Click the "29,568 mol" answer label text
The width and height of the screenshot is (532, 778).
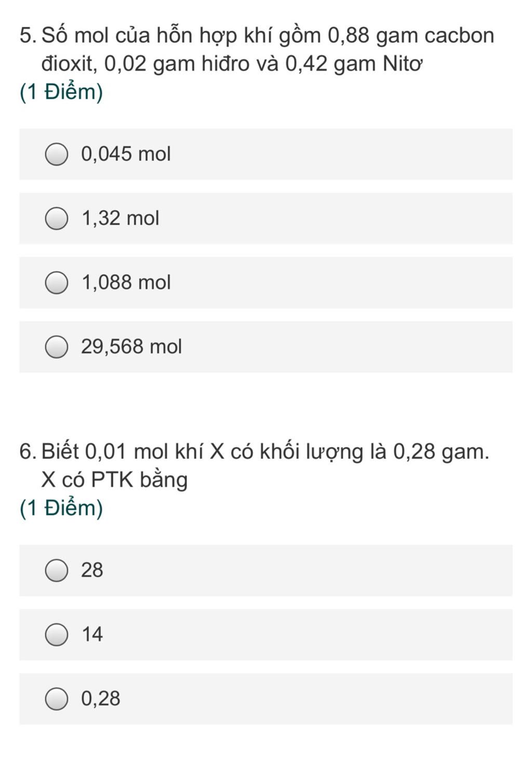pyautogui.click(x=131, y=346)
